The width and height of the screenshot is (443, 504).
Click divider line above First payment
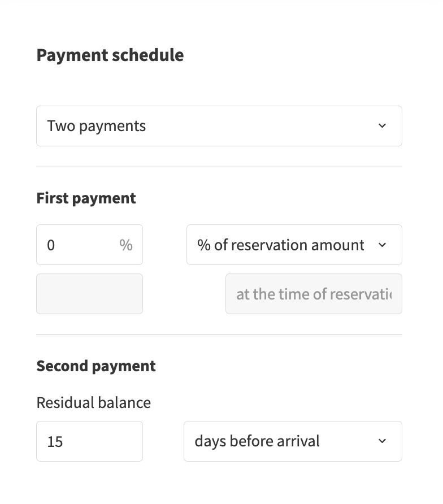219,167
